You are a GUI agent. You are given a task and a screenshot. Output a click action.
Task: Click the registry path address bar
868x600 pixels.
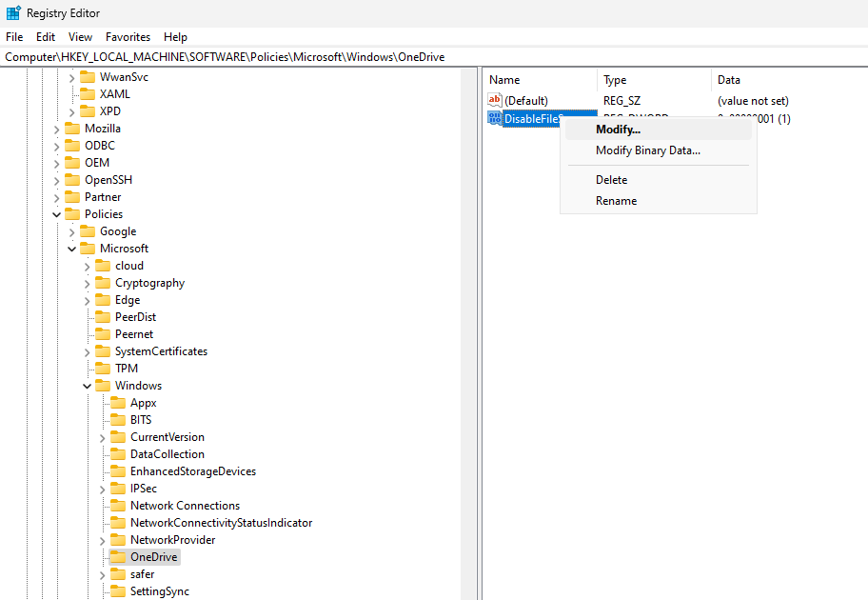click(x=434, y=57)
